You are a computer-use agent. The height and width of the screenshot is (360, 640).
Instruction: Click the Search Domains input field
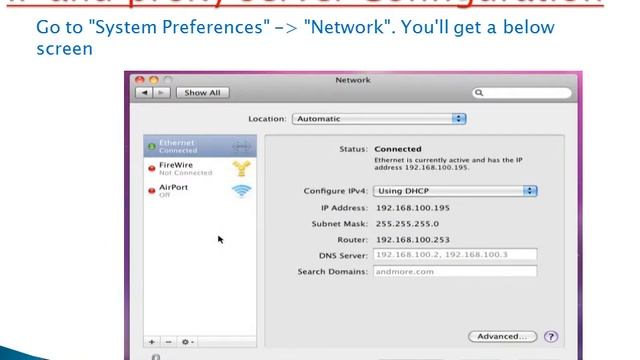point(455,271)
